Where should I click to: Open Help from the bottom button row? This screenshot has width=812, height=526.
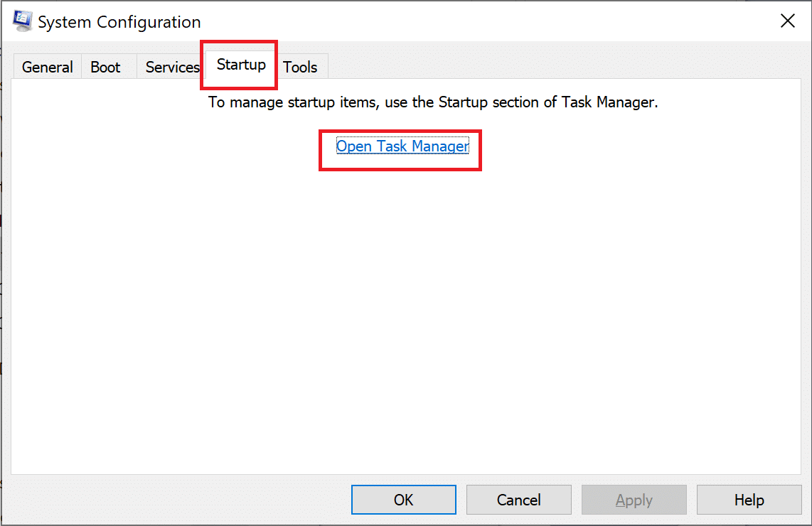(749, 500)
